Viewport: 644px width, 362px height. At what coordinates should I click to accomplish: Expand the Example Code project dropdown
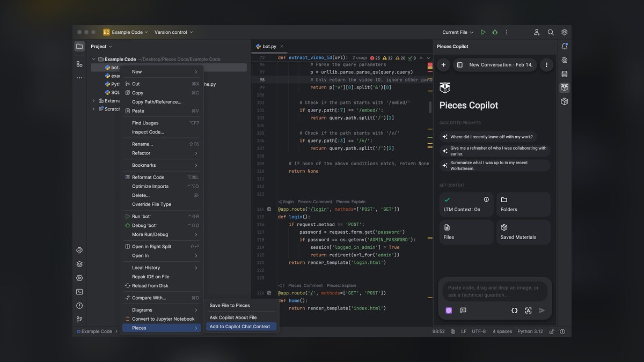coord(126,32)
